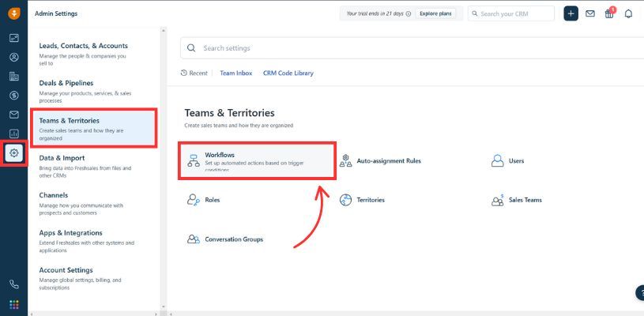Click the Admin Settings page title
Screen dimensions: 644x316
click(x=56, y=13)
